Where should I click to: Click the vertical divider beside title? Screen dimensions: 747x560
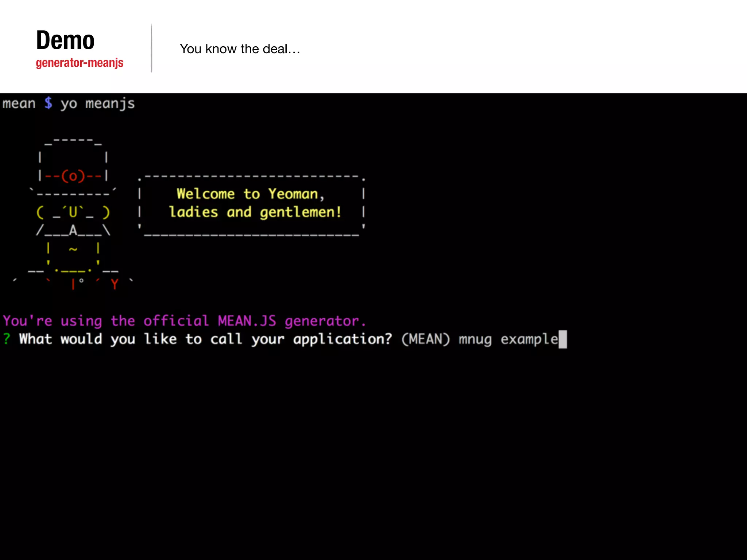pos(152,48)
